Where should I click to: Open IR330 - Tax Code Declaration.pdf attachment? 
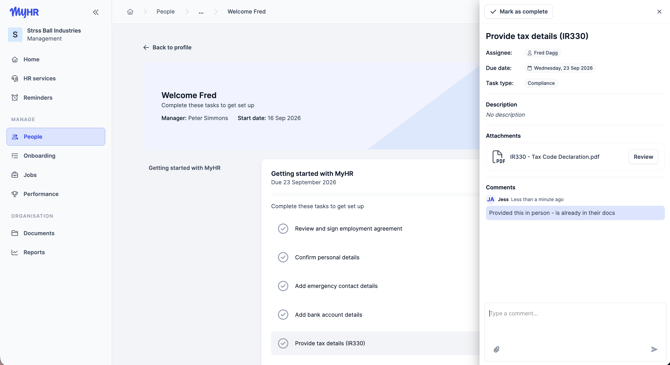coord(555,157)
